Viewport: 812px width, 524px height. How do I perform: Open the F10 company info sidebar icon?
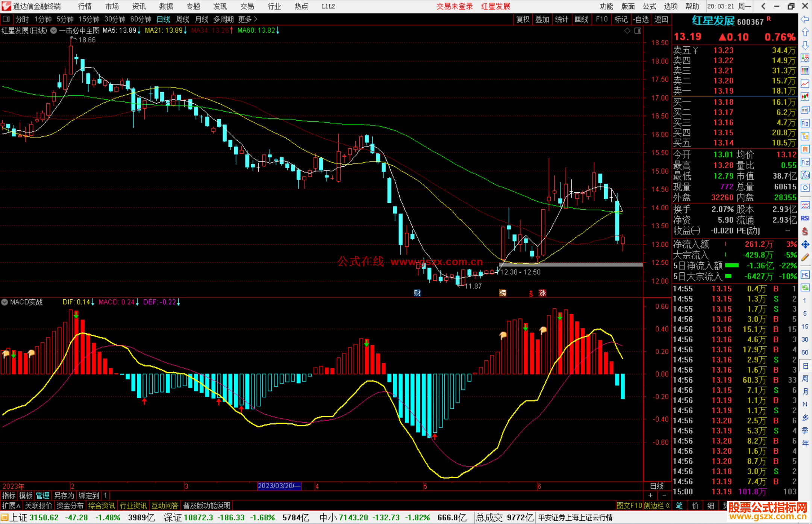(805, 123)
